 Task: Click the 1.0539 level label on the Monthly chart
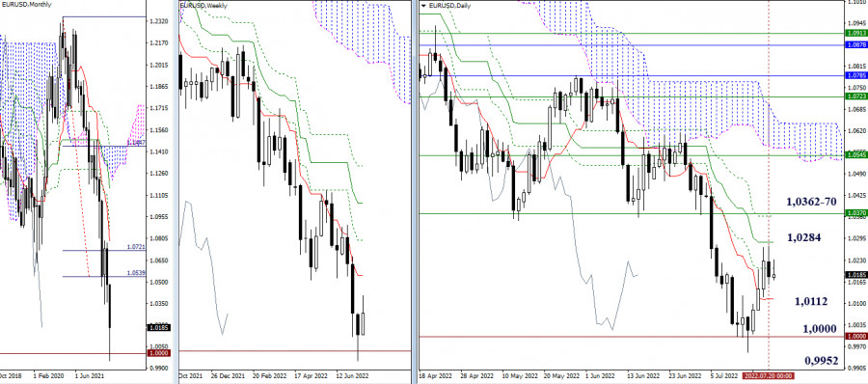[136, 273]
